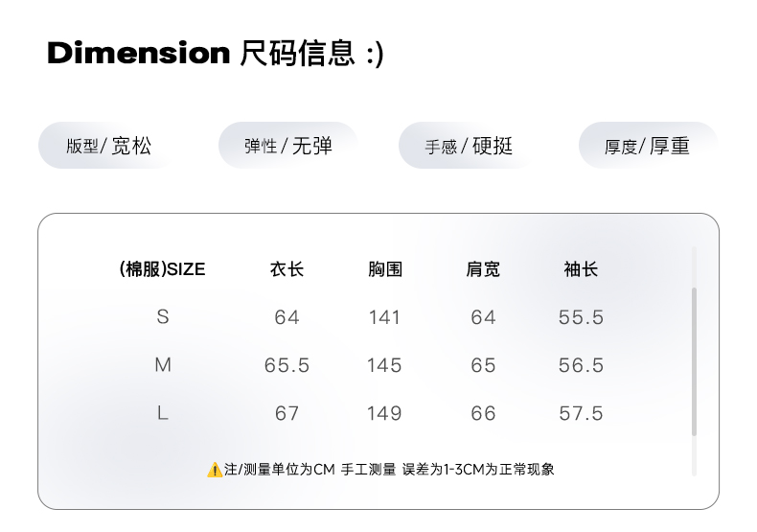The width and height of the screenshot is (757, 532).
Task: Choose the size M row label
Action: [x=163, y=365]
